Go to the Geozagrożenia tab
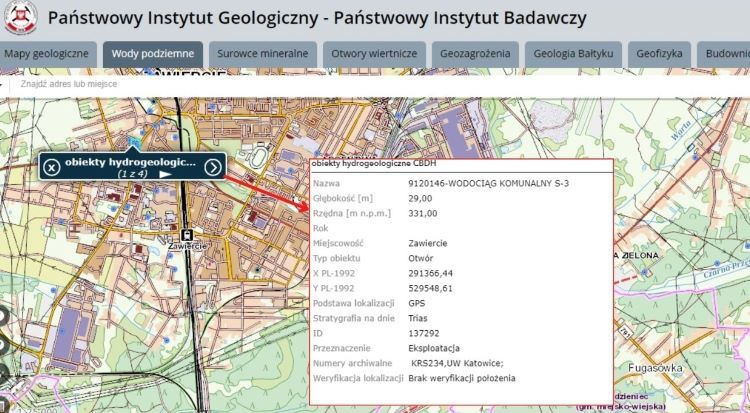 click(x=475, y=54)
